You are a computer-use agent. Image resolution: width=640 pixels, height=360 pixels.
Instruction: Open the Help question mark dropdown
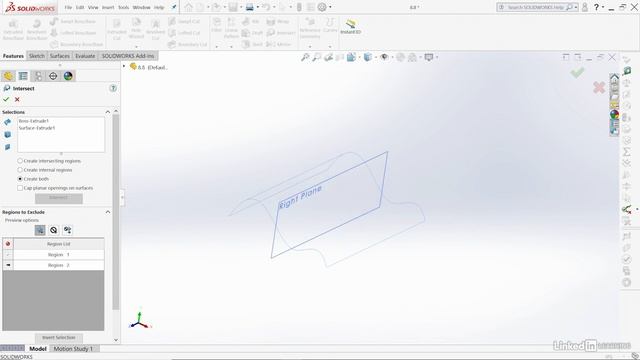pos(603,7)
